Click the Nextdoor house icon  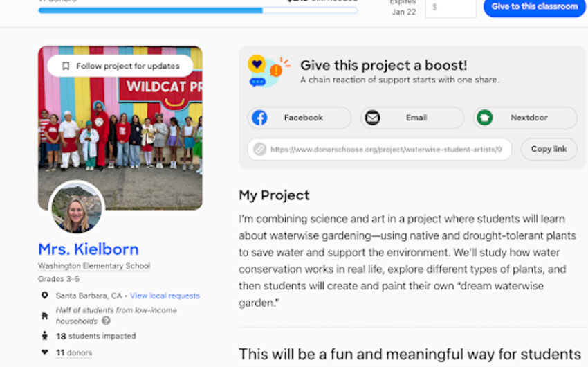(484, 118)
